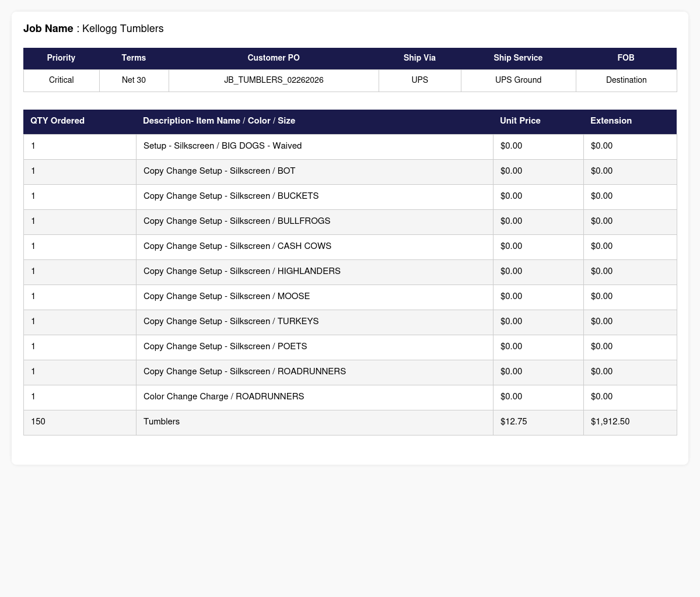Select the Critical priority cell
700x597 pixels.
coord(61,80)
